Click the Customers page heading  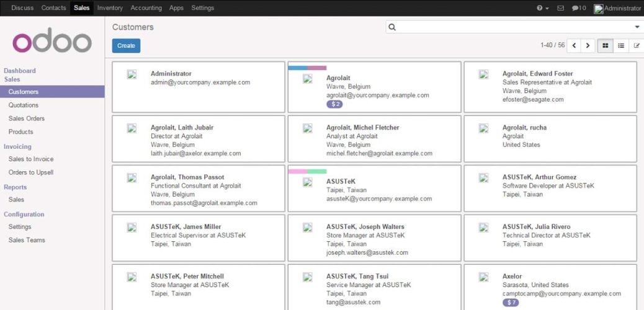(133, 27)
